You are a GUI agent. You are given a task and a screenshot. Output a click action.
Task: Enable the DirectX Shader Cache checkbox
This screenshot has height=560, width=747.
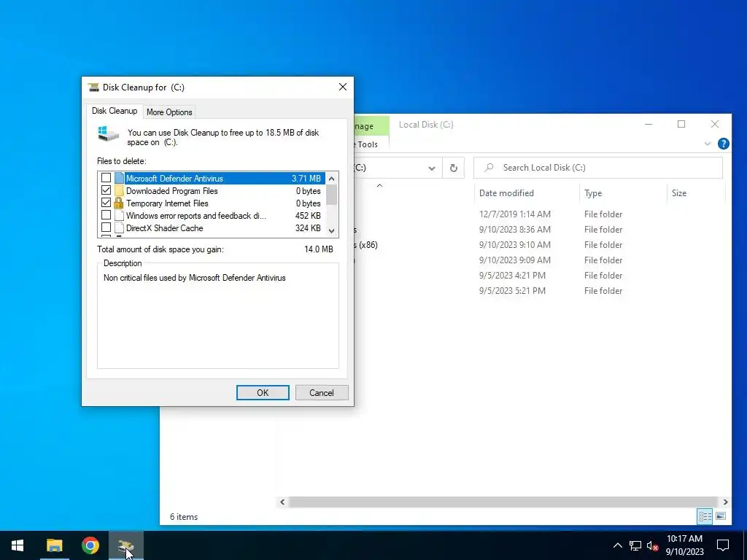point(107,227)
